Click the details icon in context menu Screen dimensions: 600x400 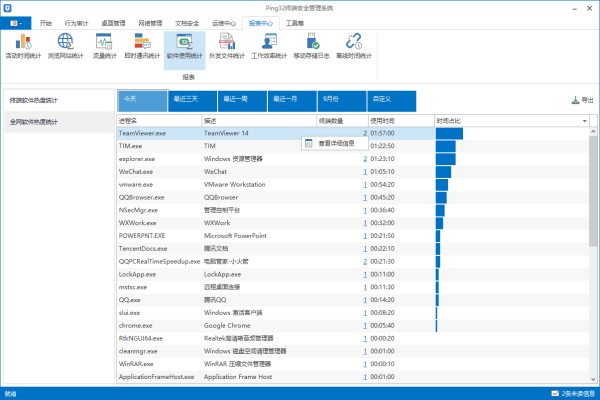309,143
